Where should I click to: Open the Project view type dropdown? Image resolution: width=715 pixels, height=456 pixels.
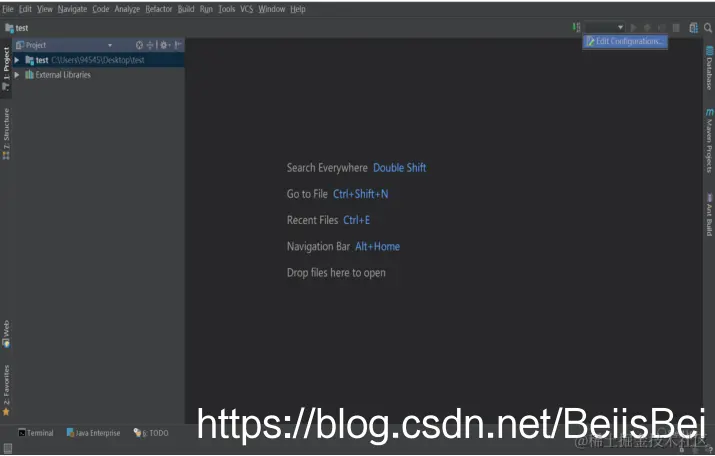109,45
